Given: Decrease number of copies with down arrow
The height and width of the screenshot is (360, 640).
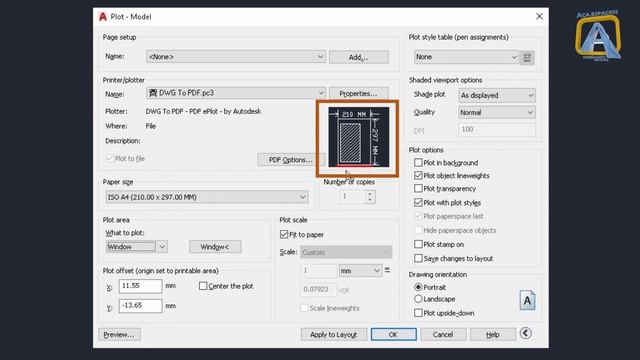Looking at the screenshot, I should (x=370, y=200).
